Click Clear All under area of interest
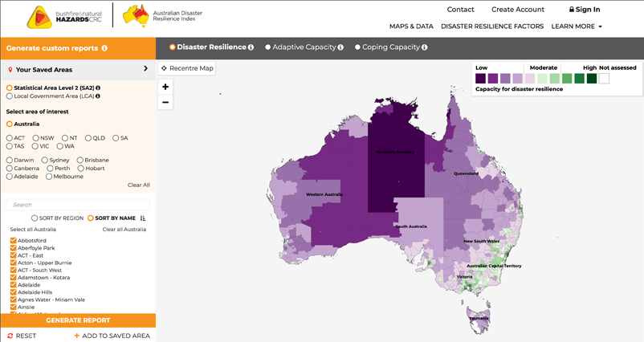The image size is (644, 342). point(138,185)
